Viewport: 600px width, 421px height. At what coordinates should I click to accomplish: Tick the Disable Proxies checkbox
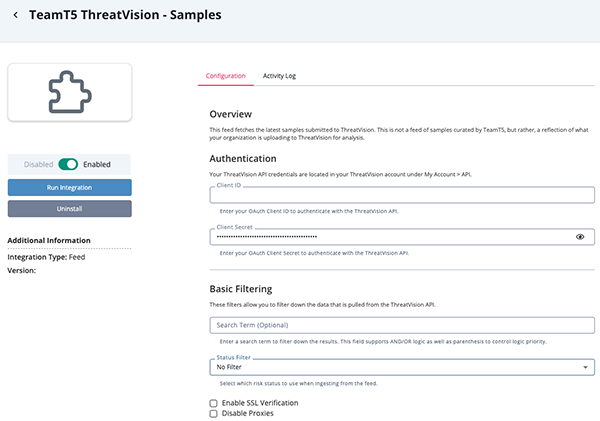tap(214, 413)
